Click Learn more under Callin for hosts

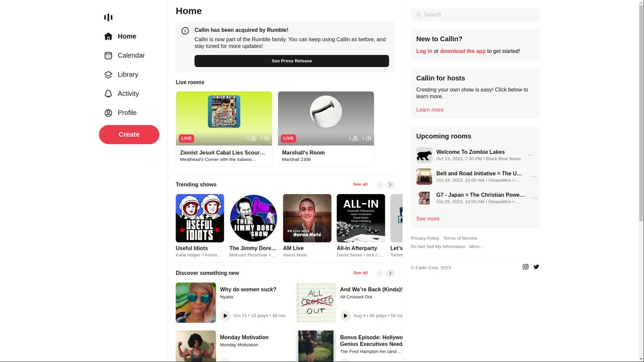[430, 110]
